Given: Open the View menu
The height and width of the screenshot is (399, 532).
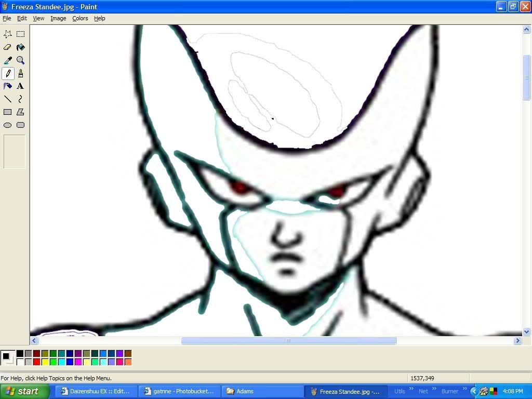Looking at the screenshot, I should [38, 18].
